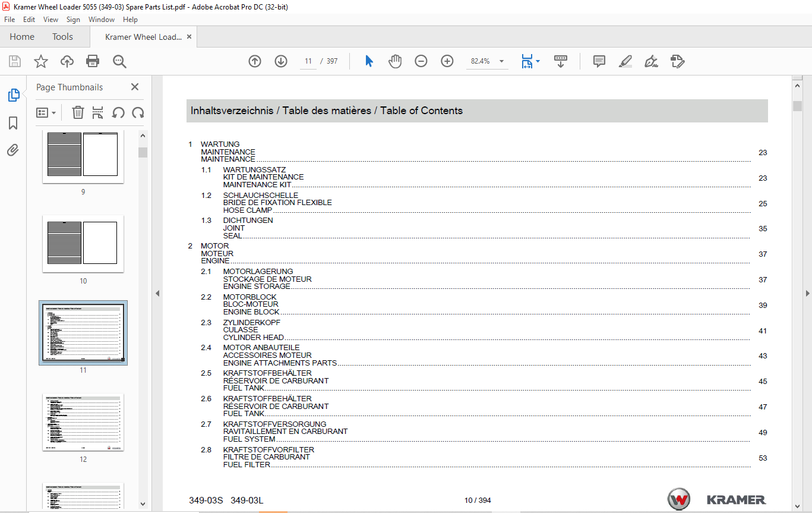This screenshot has width=812, height=513.
Task: Rotate pages counterclockwise
Action: 118,112
